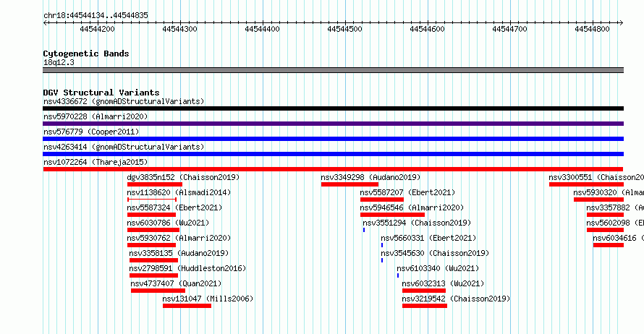The height and width of the screenshot is (334, 644).
Task: Click the red nsv1072264 variant bar
Action: coord(333,169)
